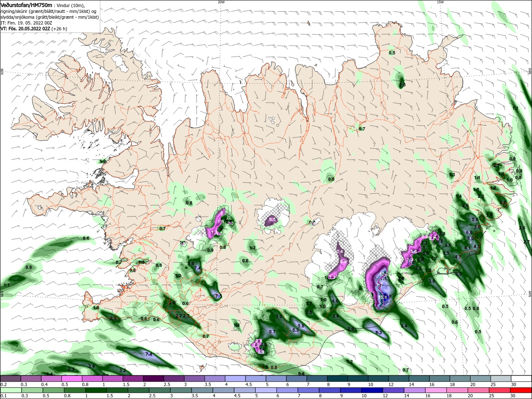Click the pale grey 25 swatch on snow scale
The width and height of the screenshot is (532, 399).
501,379
